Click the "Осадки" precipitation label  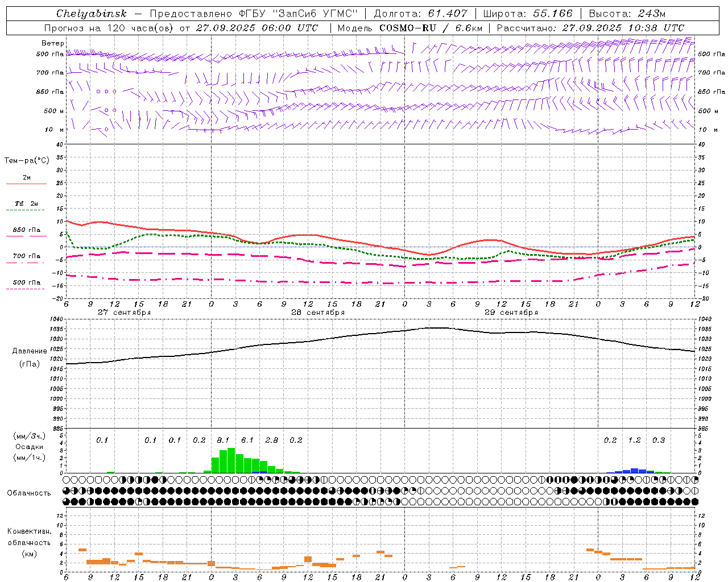pos(30,447)
